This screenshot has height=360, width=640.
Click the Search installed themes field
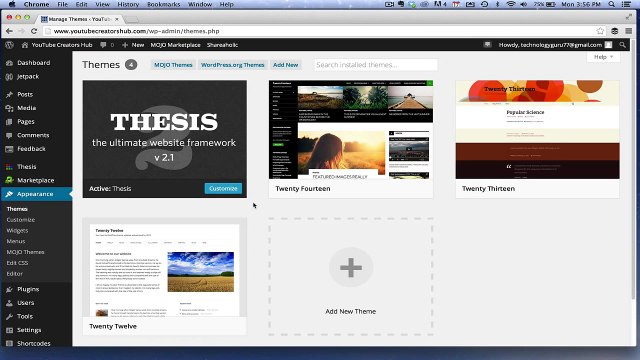coord(376,64)
